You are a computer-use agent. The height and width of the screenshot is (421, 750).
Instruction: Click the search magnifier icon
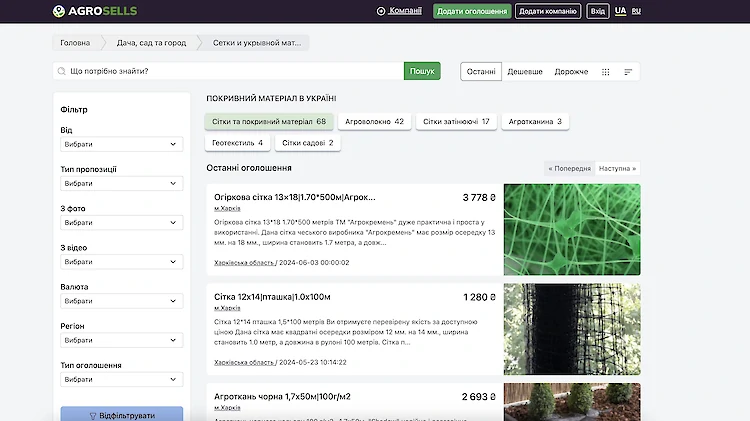click(62, 71)
